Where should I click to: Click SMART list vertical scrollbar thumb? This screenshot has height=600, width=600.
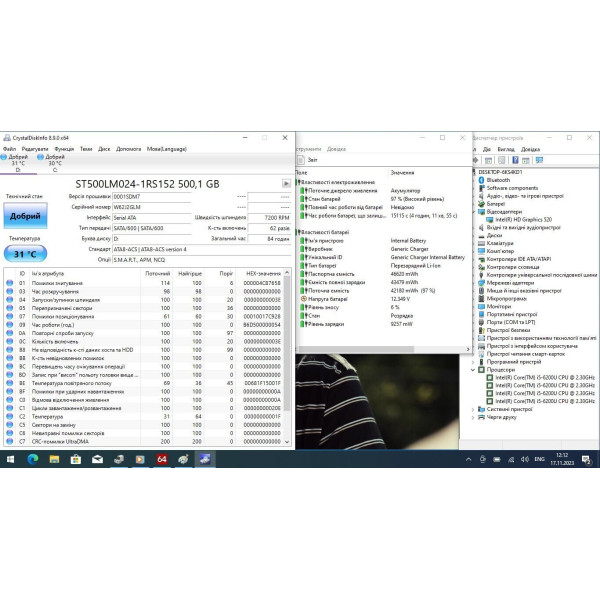(287, 344)
